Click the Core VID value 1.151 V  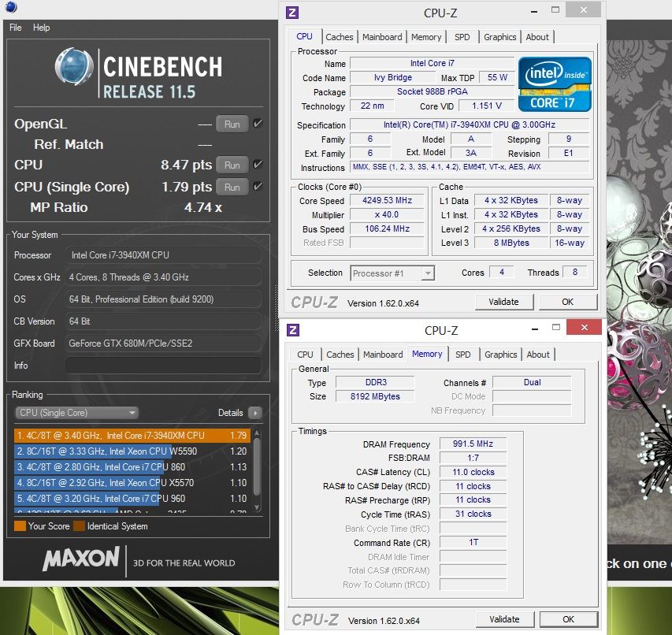point(486,106)
